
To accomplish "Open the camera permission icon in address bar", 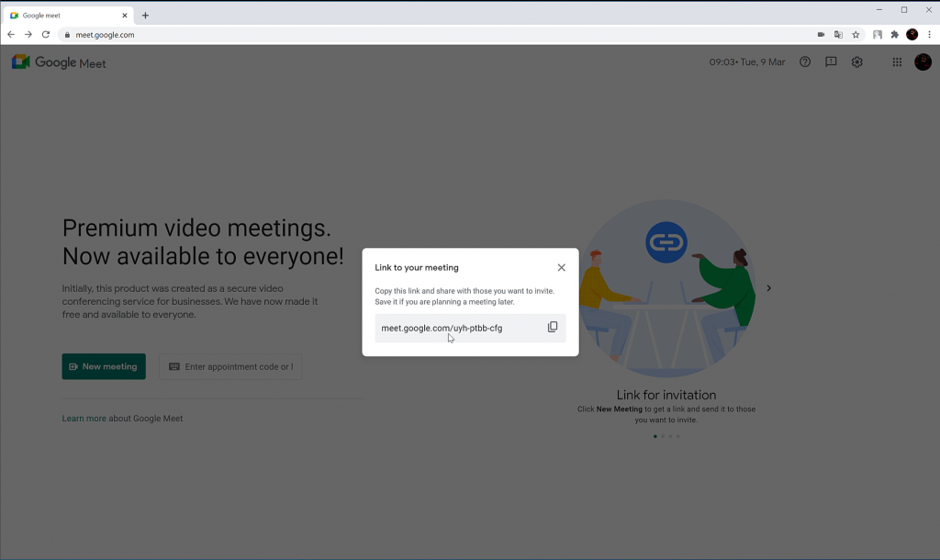I will coord(821,35).
